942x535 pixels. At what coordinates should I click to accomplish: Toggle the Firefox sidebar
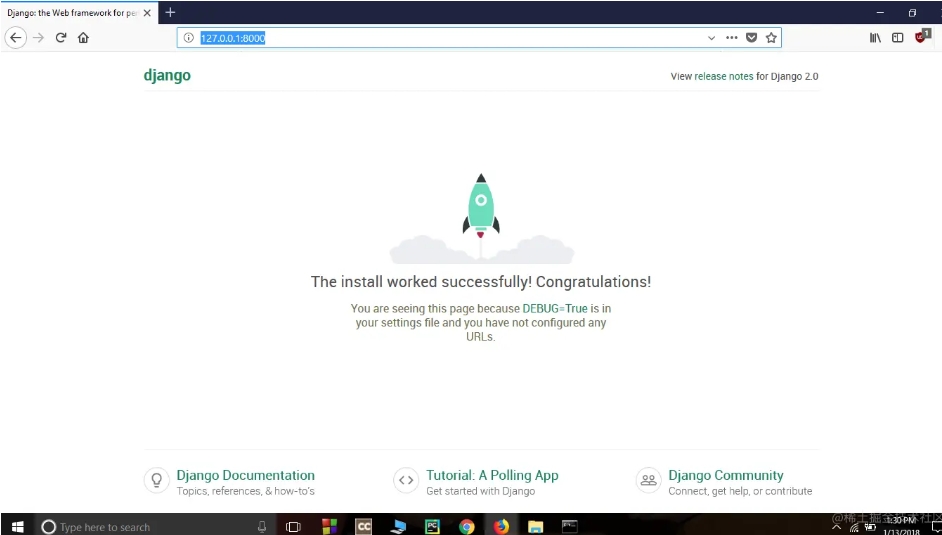click(x=898, y=38)
